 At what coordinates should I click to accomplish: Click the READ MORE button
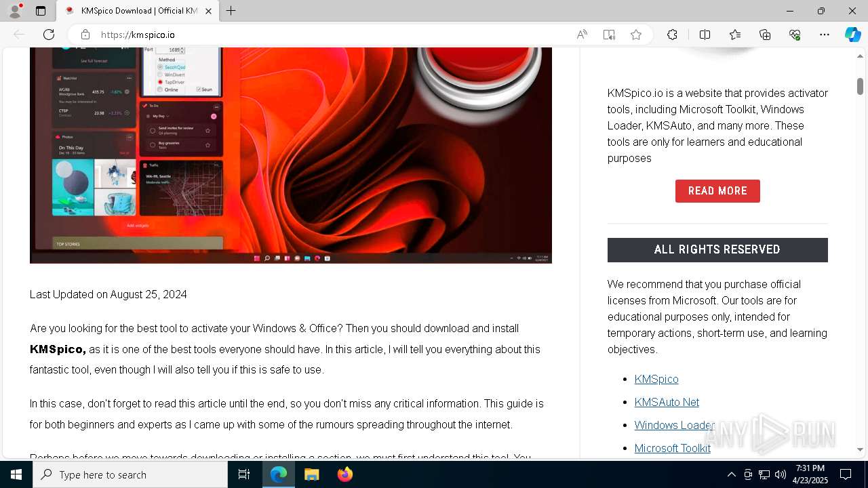(717, 191)
